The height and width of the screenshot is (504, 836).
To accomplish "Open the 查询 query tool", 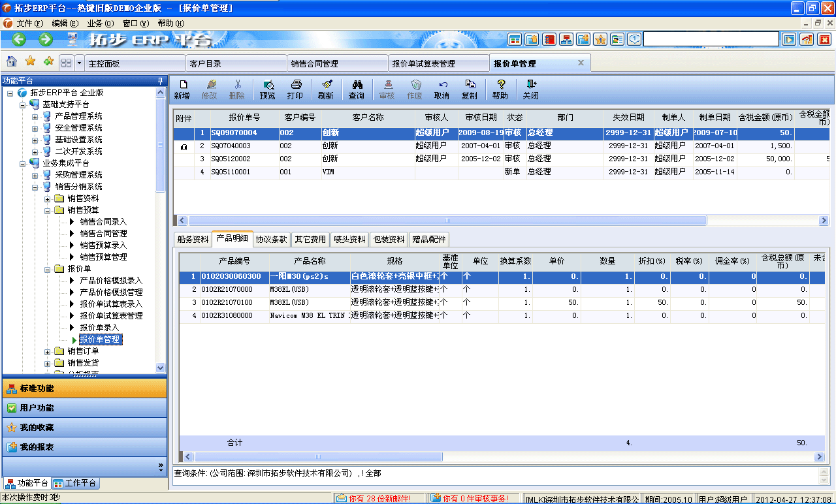I will (x=356, y=89).
